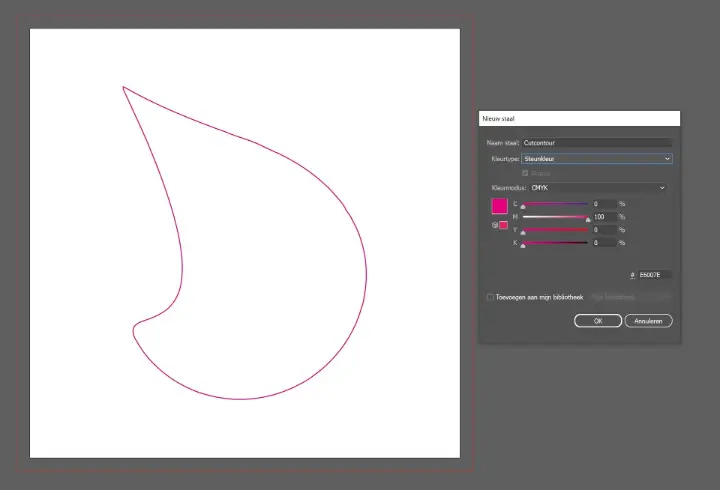Click the hex field showing E6007E

(655, 275)
